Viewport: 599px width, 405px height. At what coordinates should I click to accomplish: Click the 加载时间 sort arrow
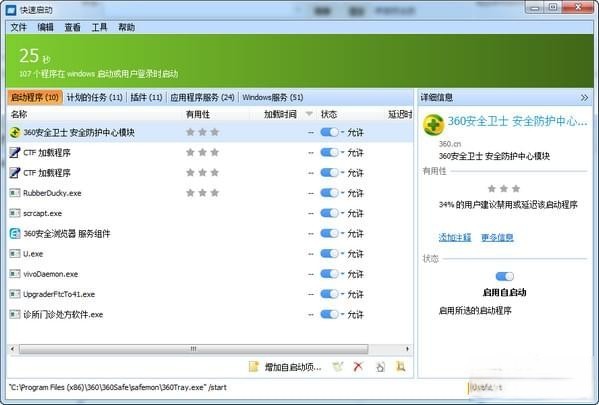tap(309, 113)
